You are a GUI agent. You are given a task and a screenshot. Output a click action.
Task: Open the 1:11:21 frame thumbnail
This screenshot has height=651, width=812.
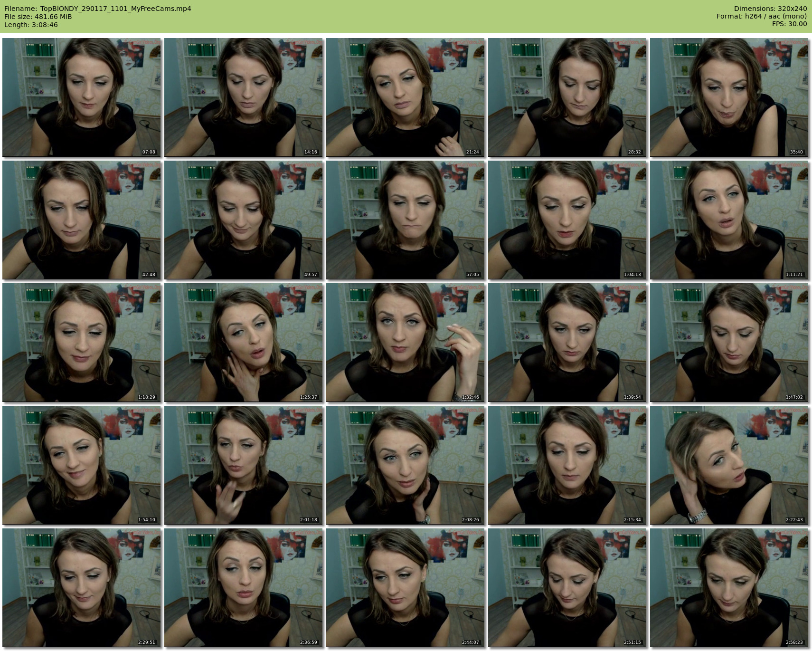pos(729,220)
